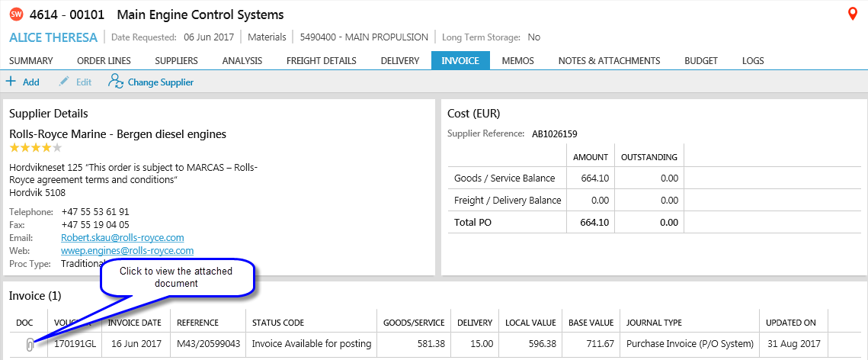Open the Summary tab

[x=30, y=61]
